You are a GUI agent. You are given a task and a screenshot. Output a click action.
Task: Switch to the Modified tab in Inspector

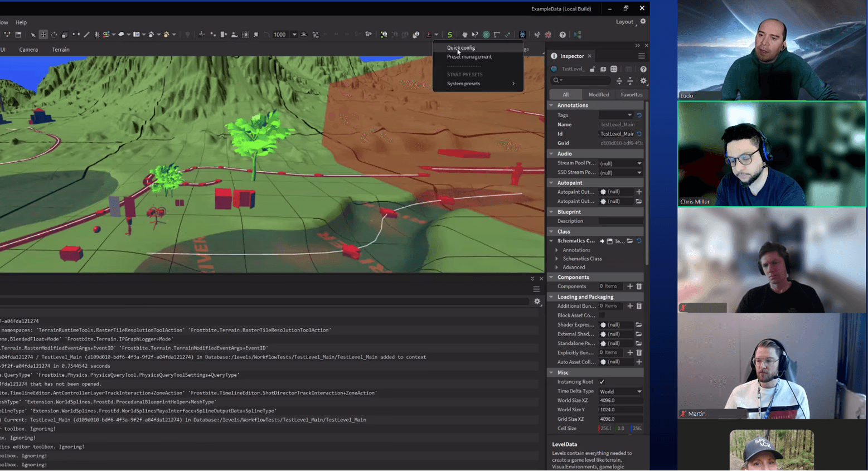(x=599, y=95)
